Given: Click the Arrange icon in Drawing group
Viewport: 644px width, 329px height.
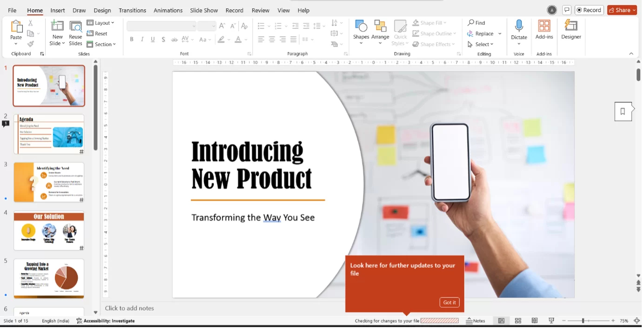Looking at the screenshot, I should click(x=380, y=29).
